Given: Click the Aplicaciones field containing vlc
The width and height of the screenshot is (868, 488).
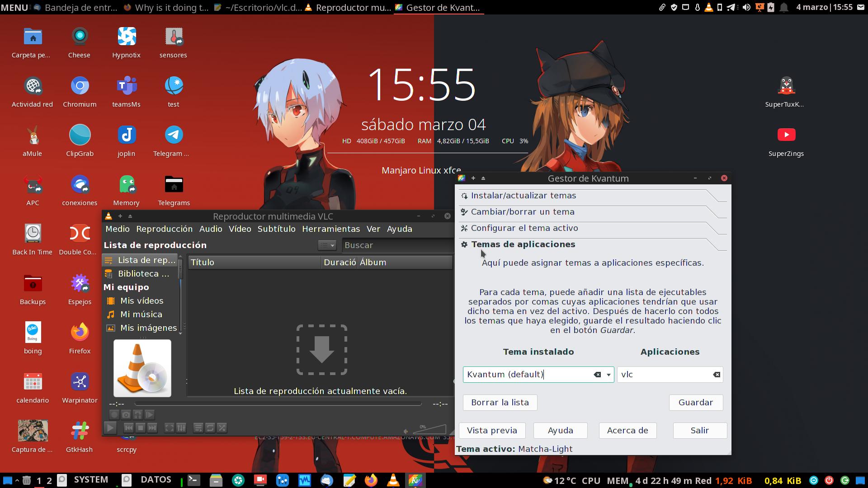Looking at the screenshot, I should [x=670, y=375].
